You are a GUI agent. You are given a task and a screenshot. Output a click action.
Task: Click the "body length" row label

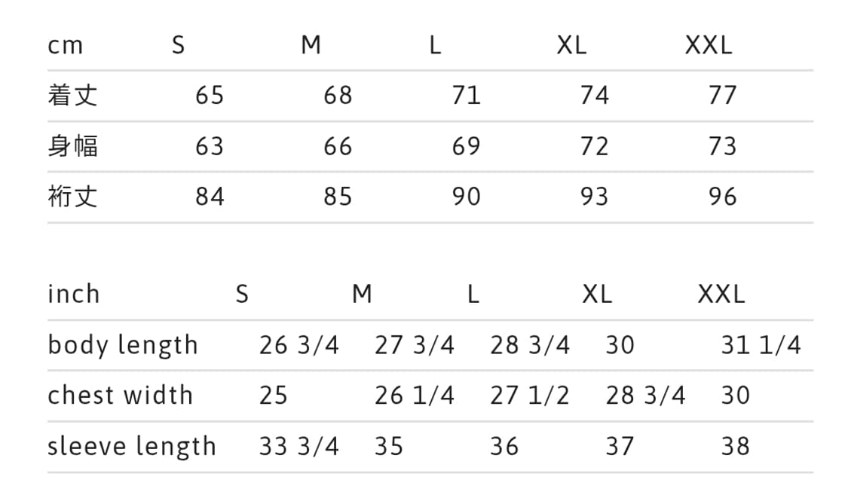(123, 345)
